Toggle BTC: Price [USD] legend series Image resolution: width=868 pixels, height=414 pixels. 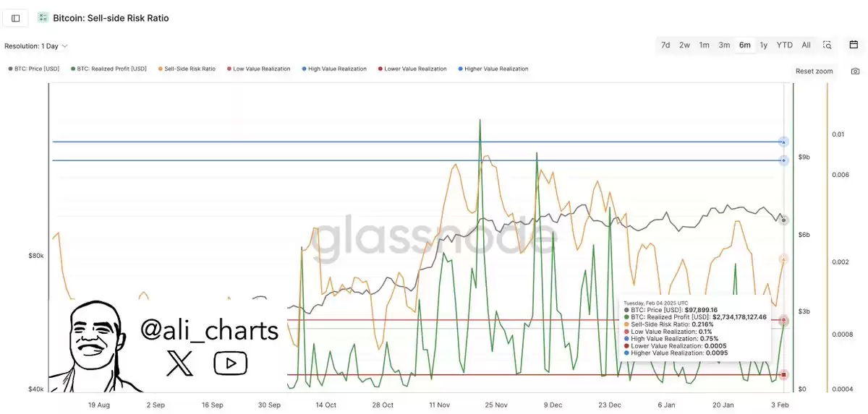33,69
